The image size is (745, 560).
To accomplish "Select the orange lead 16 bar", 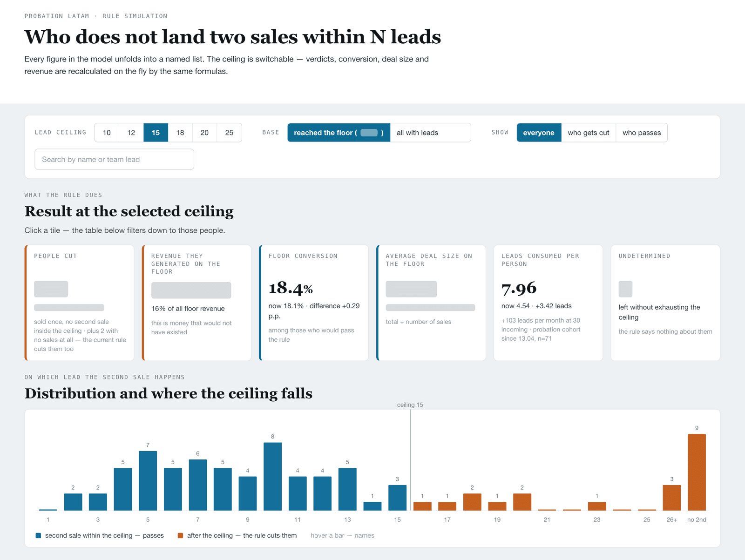I will point(422,506).
